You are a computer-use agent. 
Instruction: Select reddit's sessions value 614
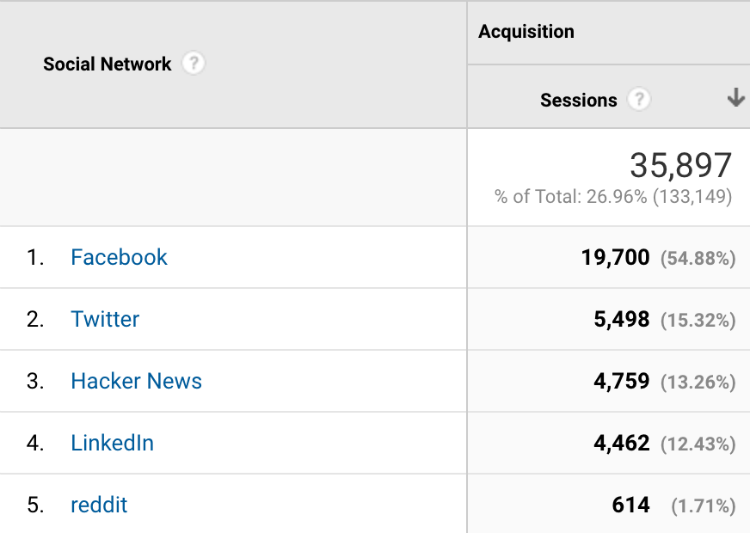pyautogui.click(x=631, y=505)
